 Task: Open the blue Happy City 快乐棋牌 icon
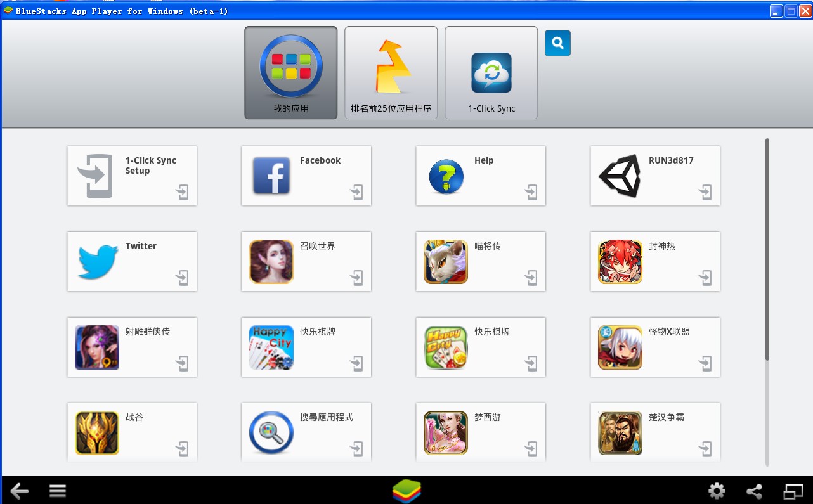click(x=271, y=347)
